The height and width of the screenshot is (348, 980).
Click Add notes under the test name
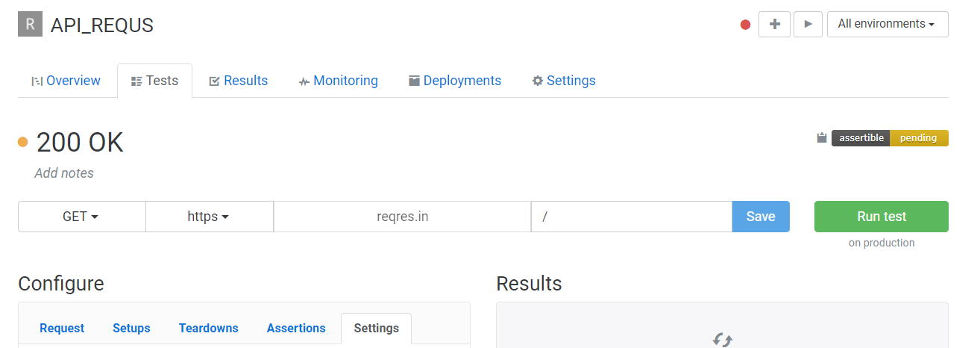point(64,173)
